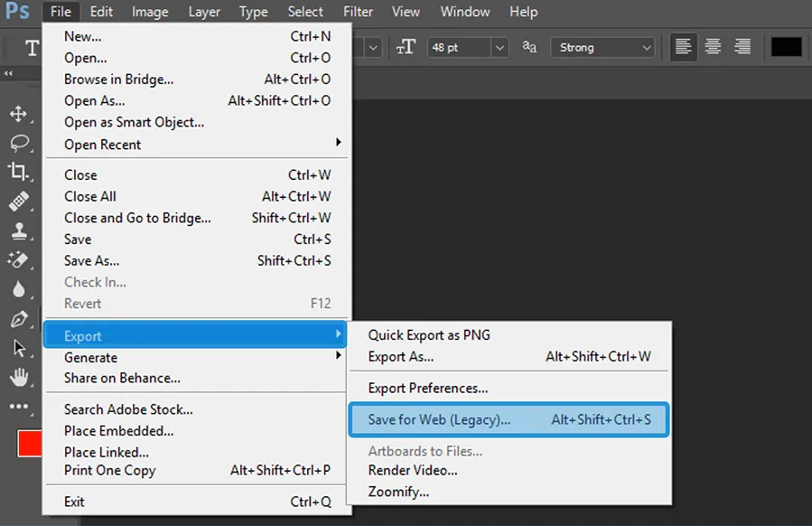
Task: Choose Save for Web (Legacy)...
Action: point(509,419)
